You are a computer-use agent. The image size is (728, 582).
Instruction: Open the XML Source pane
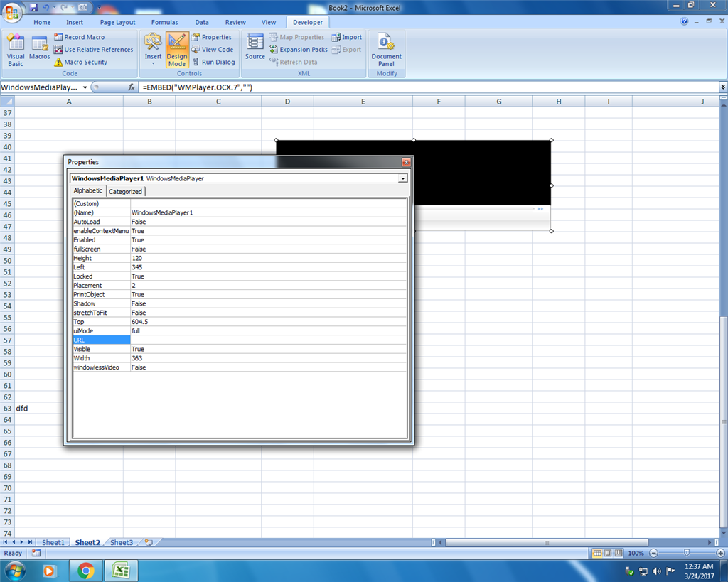pos(255,47)
